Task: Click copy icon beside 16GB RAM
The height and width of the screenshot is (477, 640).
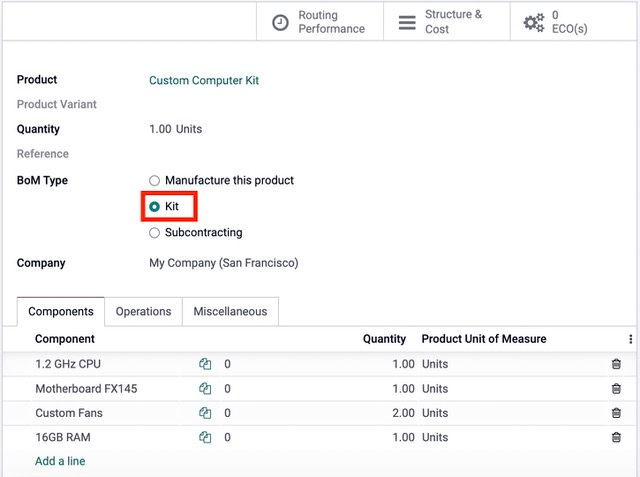Action: point(205,437)
